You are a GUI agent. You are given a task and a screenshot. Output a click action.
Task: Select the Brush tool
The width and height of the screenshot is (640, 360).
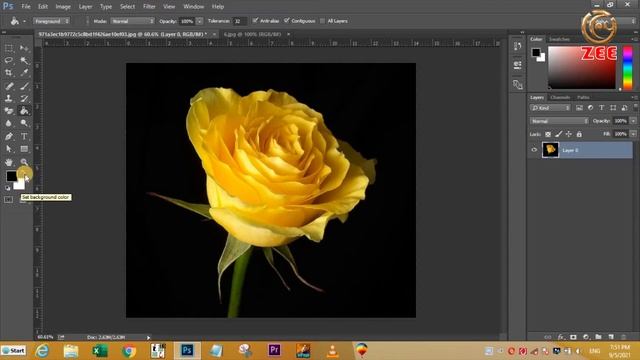(24, 86)
